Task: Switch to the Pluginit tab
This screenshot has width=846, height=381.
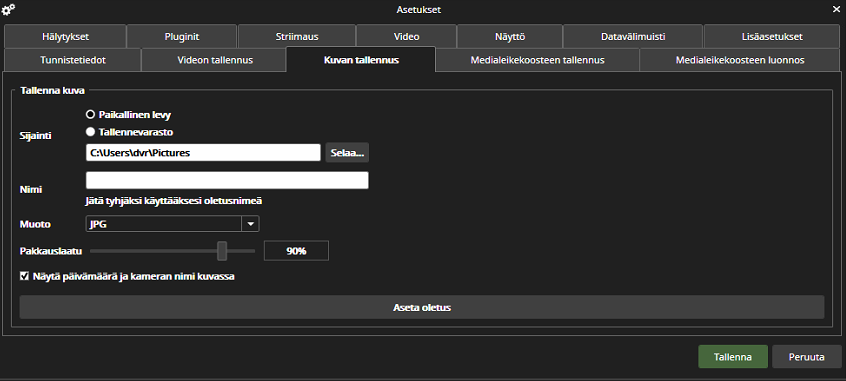Action: click(x=182, y=37)
